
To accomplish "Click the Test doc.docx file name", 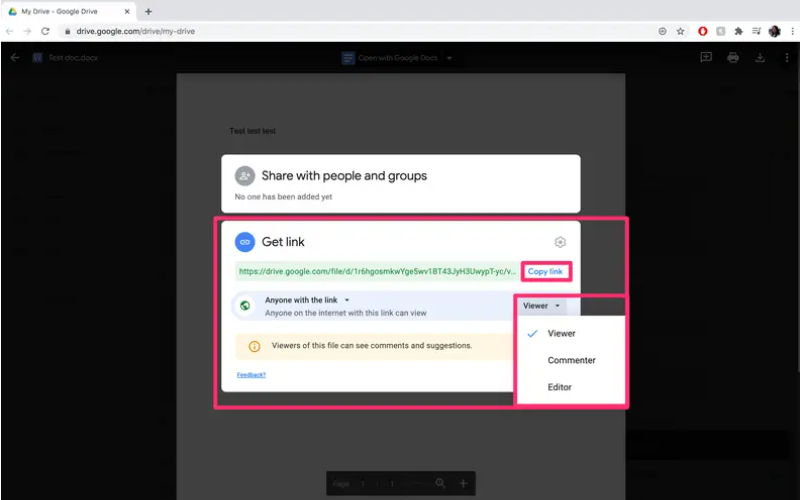I will [73, 58].
